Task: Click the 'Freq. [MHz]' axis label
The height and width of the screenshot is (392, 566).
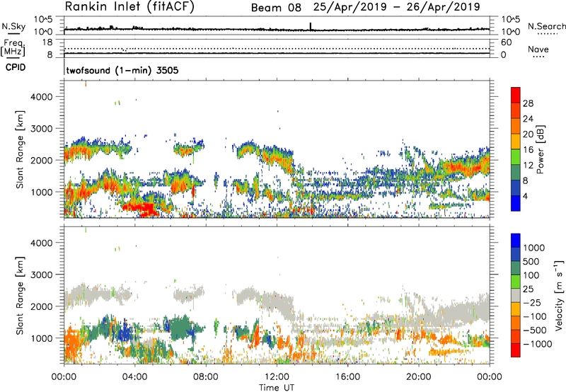Action: click(x=13, y=47)
